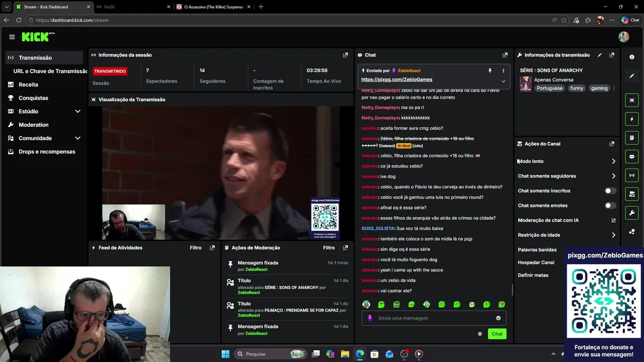Image resolution: width=644 pixels, height=362 pixels.
Task: Click the Envie uma mensagem input field
Action: 434,318
